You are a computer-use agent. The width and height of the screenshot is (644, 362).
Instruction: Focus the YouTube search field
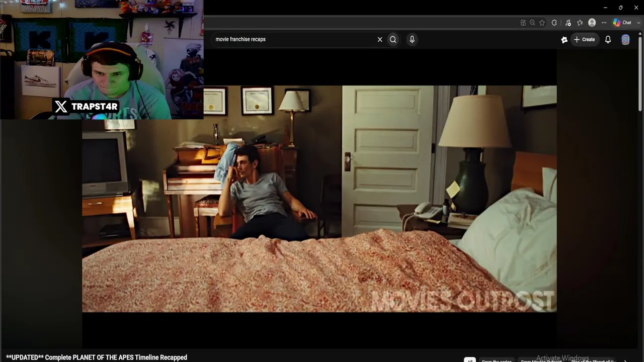click(294, 39)
